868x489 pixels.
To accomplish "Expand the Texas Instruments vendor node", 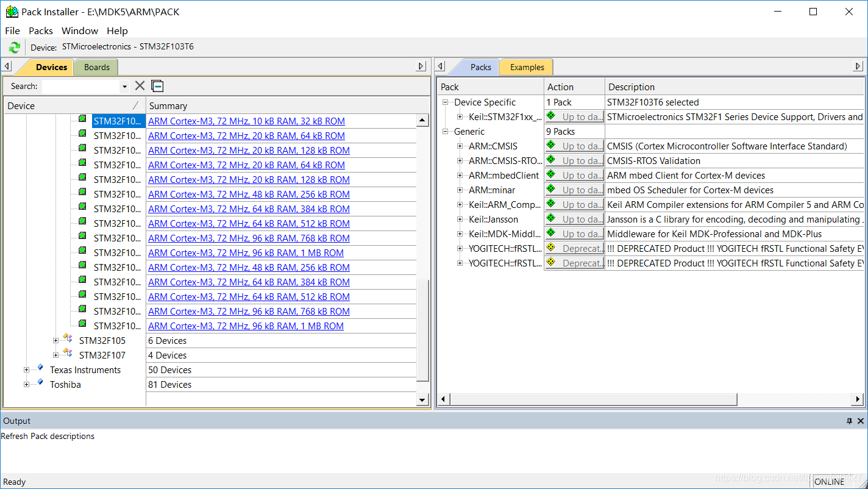I will (26, 370).
